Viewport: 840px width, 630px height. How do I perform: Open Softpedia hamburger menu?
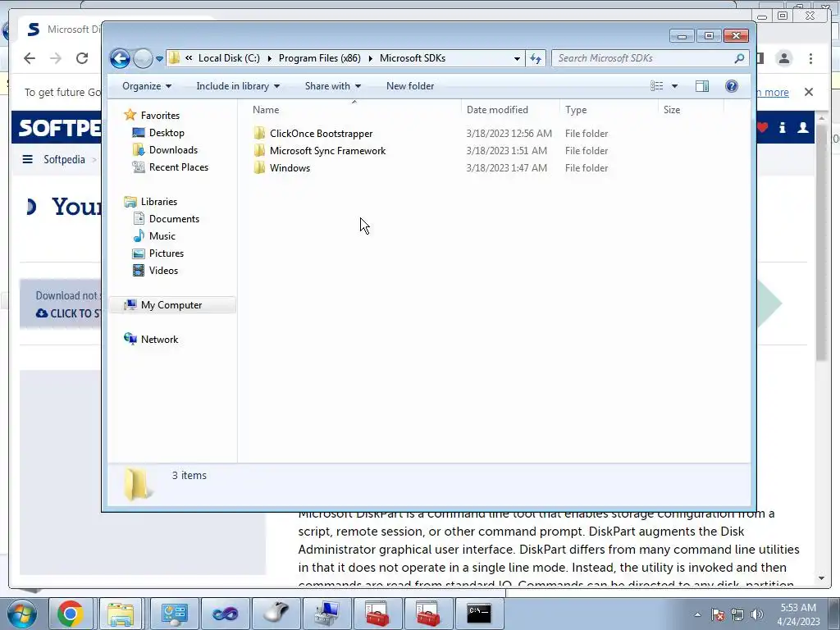[x=27, y=160]
